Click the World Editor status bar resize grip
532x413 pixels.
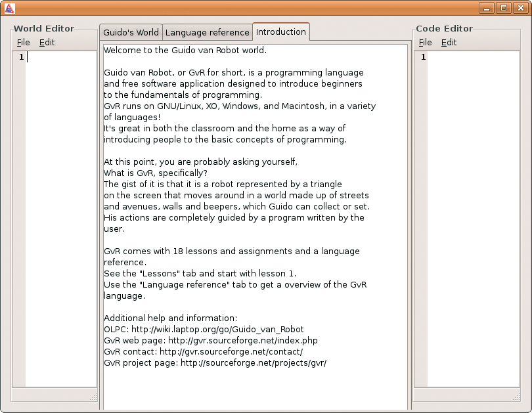pos(93,397)
